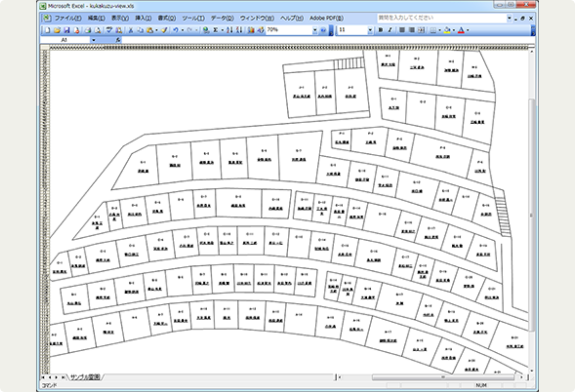The height and width of the screenshot is (392, 575).
Task: Open a file with the Open folder icon
Action: point(57,30)
